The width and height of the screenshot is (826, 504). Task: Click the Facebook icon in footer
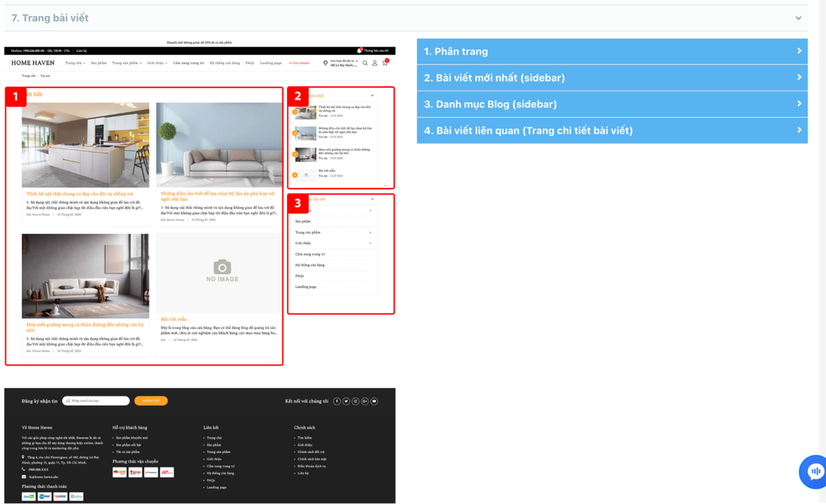pos(337,401)
